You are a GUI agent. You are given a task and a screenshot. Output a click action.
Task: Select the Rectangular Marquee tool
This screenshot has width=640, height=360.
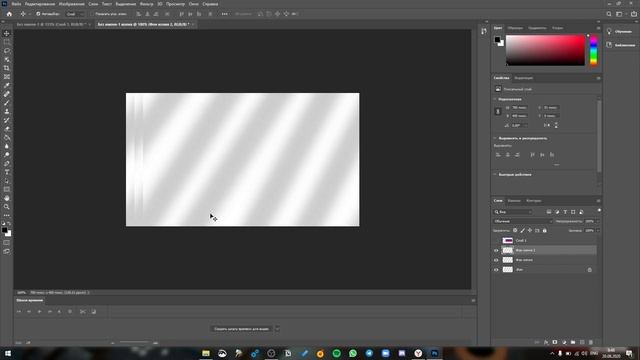tap(7, 42)
